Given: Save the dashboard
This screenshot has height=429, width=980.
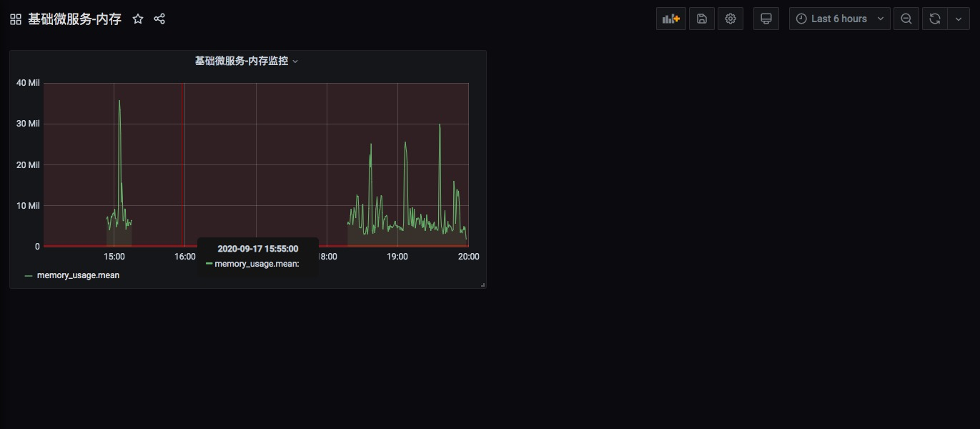Looking at the screenshot, I should [x=702, y=19].
